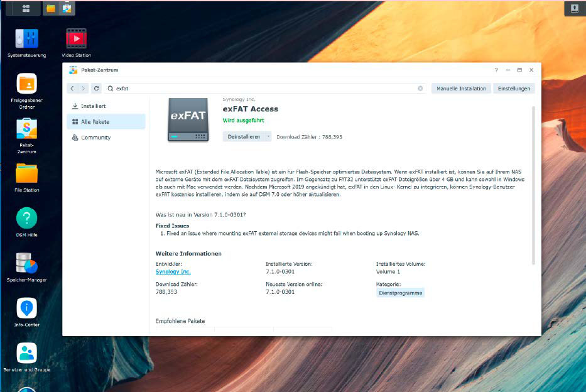Click the Paket-Zentrum window title
Screen dimensions: 586x392
[x=100, y=70]
